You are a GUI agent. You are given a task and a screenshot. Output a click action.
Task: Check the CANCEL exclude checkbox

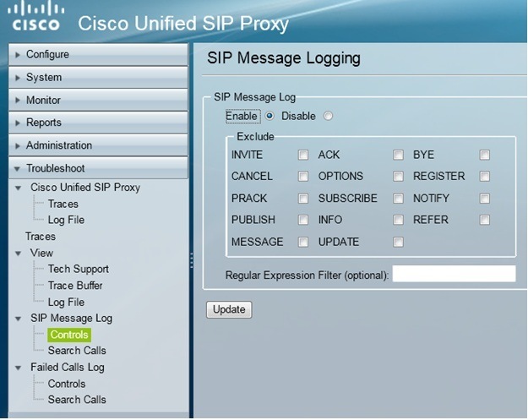303,176
